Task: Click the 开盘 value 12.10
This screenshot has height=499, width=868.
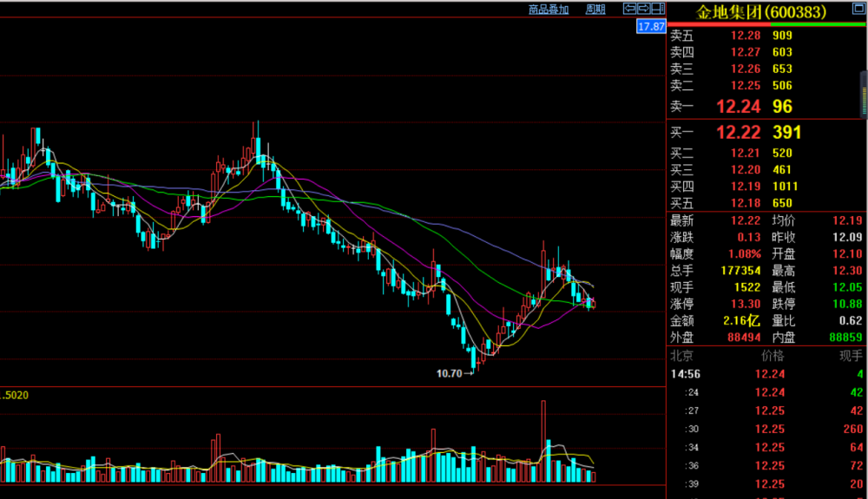Action: (x=847, y=253)
